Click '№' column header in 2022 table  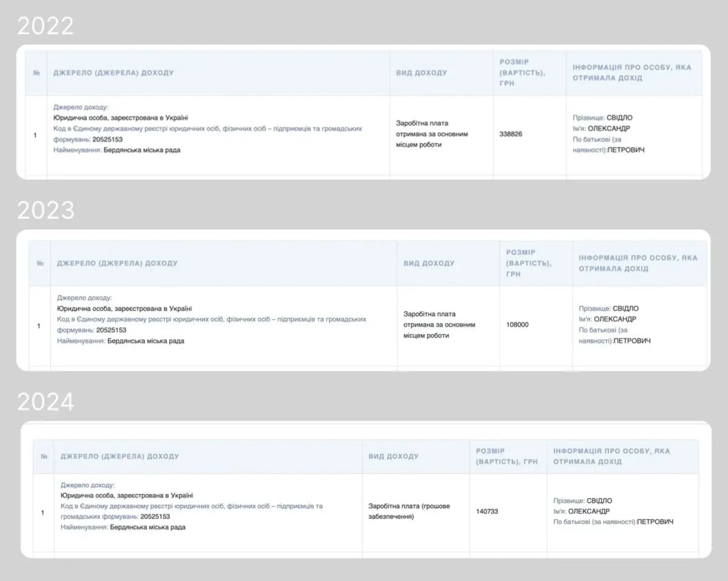pos(36,73)
